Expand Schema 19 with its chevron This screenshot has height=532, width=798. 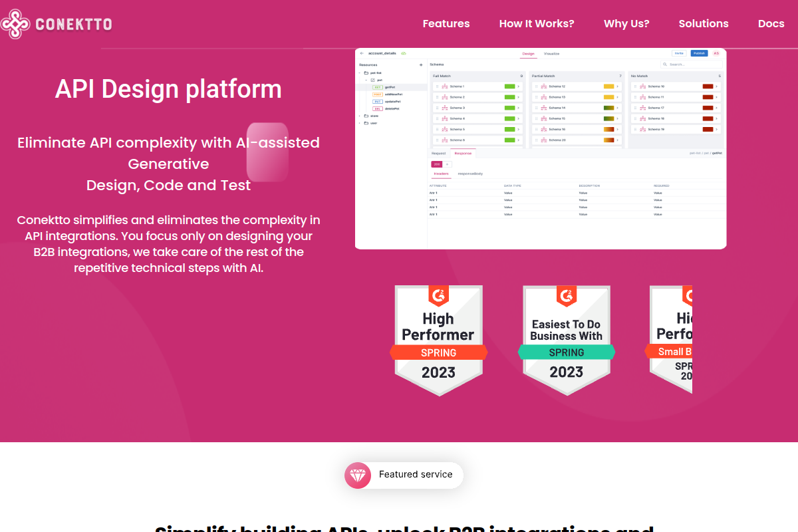point(716,129)
